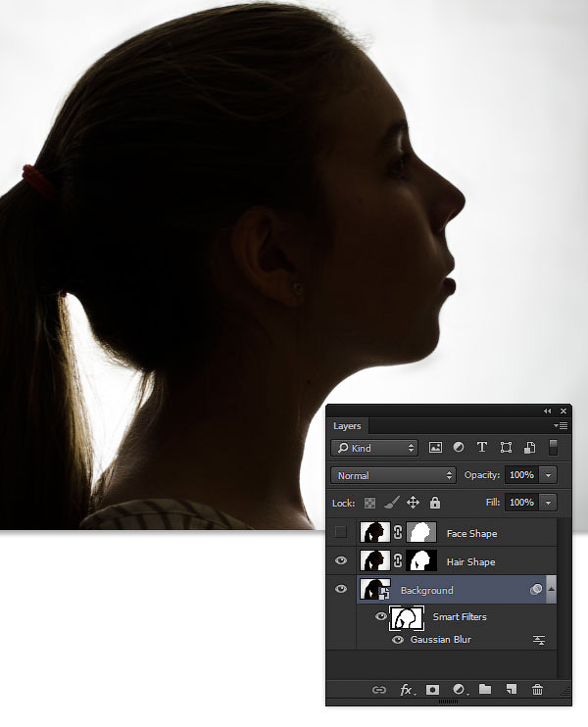The width and height of the screenshot is (588, 727).
Task: Create a new layer
Action: click(x=511, y=690)
